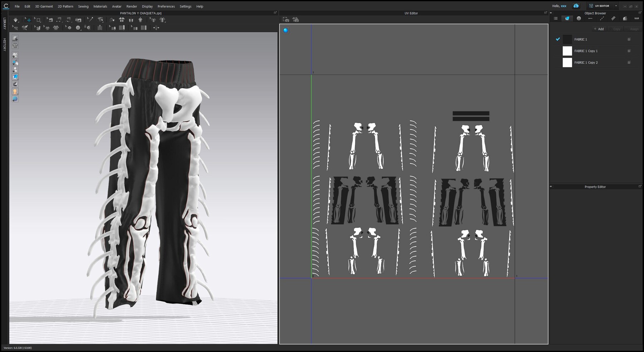644x352 pixels.
Task: Toggle the shirt outline icon in 3D sidebar
Action: [15, 45]
